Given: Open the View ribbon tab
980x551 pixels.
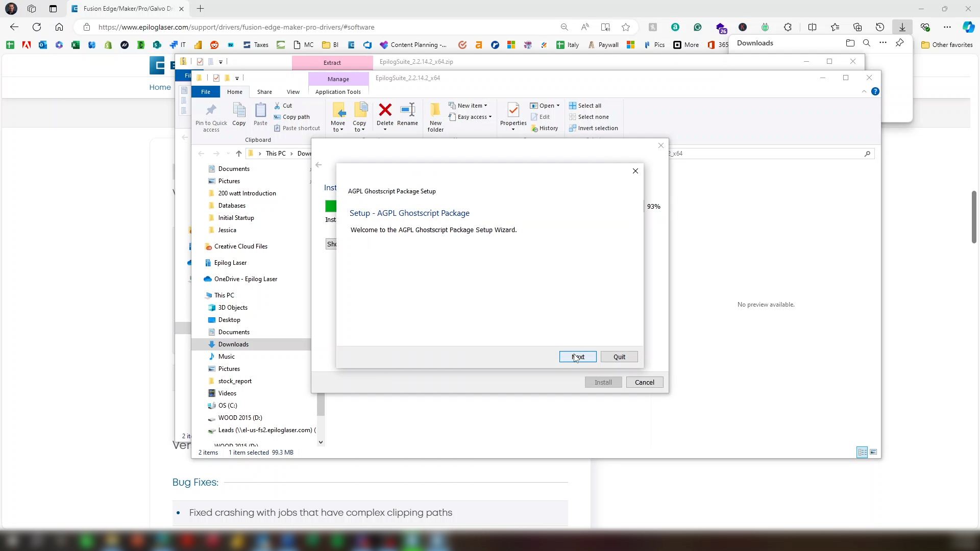Looking at the screenshot, I should [293, 92].
